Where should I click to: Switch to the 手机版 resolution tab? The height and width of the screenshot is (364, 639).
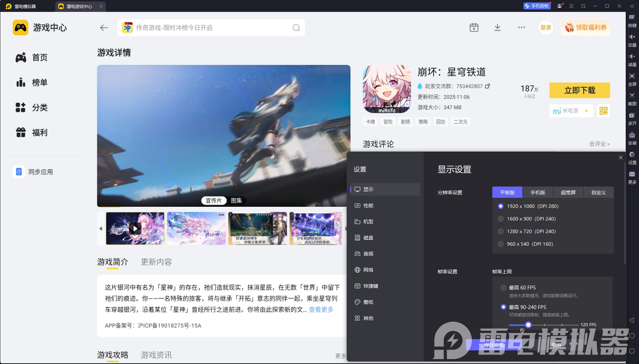(537, 192)
